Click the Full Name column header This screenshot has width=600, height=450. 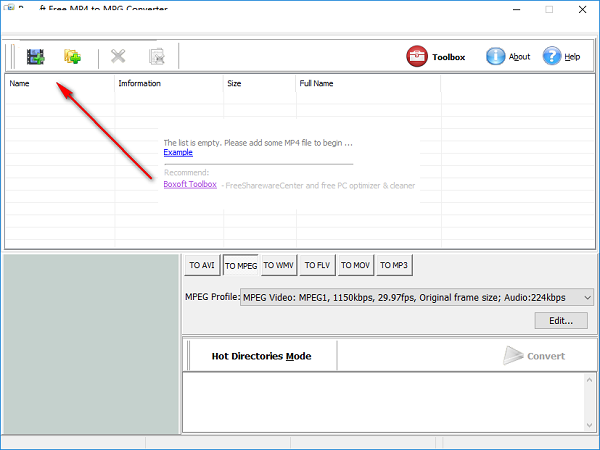368,83
